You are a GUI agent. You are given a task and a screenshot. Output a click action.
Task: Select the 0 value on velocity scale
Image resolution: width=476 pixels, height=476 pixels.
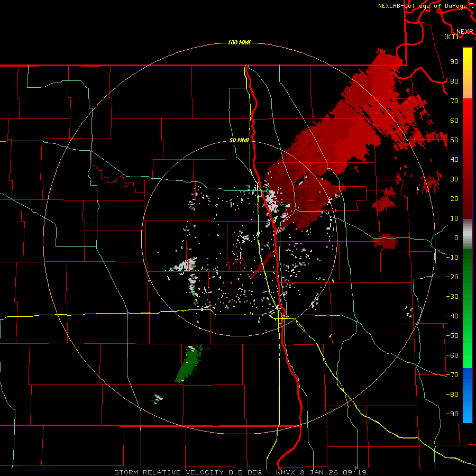[x=456, y=237]
